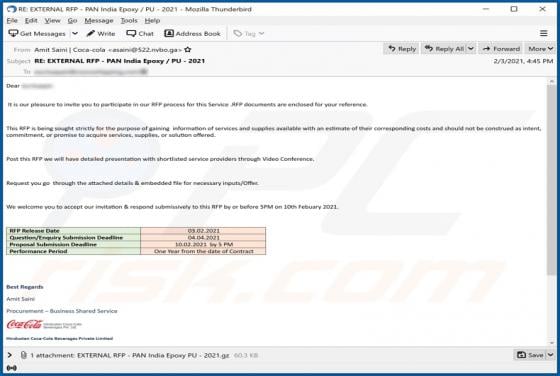560x376 pixels.
Task: Star the sender contact icon
Action: coord(188,50)
